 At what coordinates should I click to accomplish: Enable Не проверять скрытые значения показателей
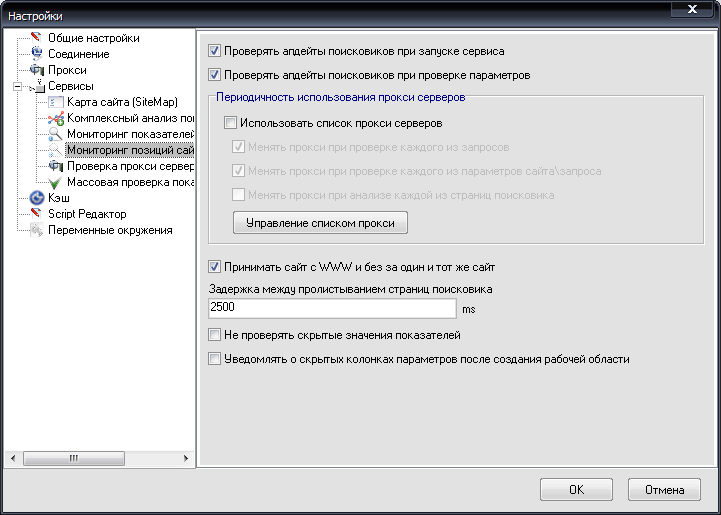click(x=214, y=335)
